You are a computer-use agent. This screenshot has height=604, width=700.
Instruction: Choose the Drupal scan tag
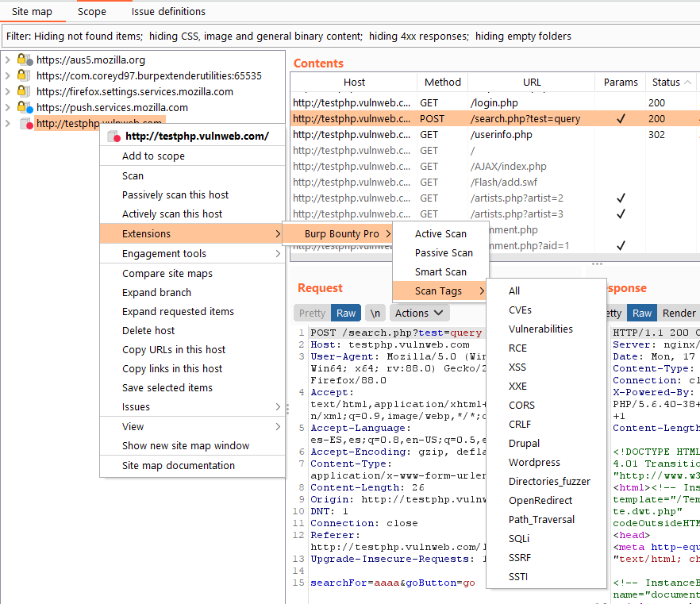point(546,444)
